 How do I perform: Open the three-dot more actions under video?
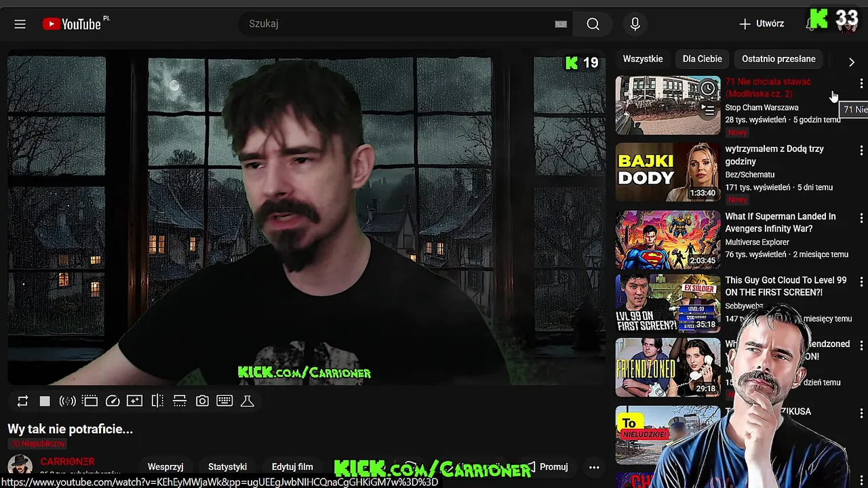coord(594,467)
